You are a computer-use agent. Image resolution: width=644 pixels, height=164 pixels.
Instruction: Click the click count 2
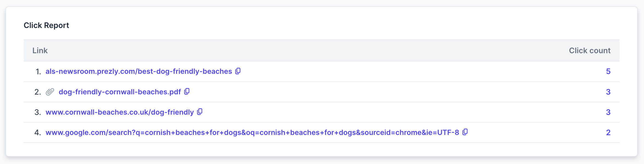pos(608,132)
